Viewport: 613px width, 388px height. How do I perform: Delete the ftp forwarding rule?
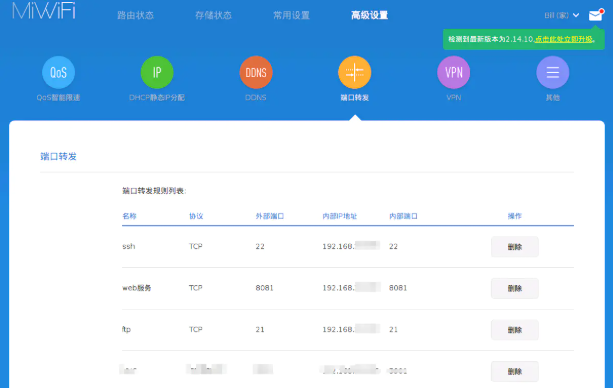point(514,330)
